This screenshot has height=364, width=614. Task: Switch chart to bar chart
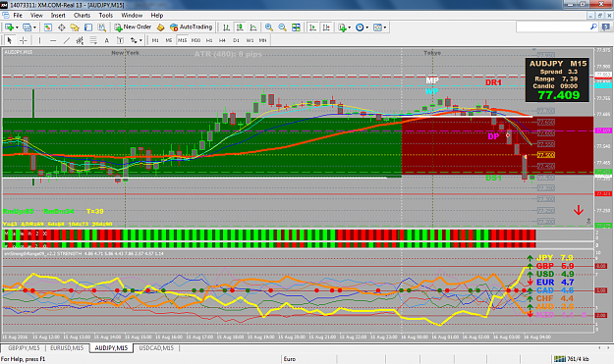pyautogui.click(x=226, y=26)
